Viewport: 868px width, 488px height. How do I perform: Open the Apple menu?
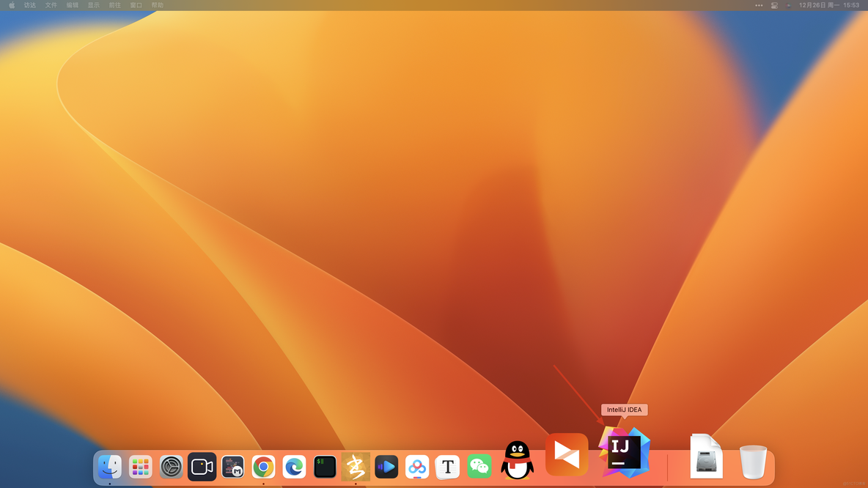click(x=12, y=5)
